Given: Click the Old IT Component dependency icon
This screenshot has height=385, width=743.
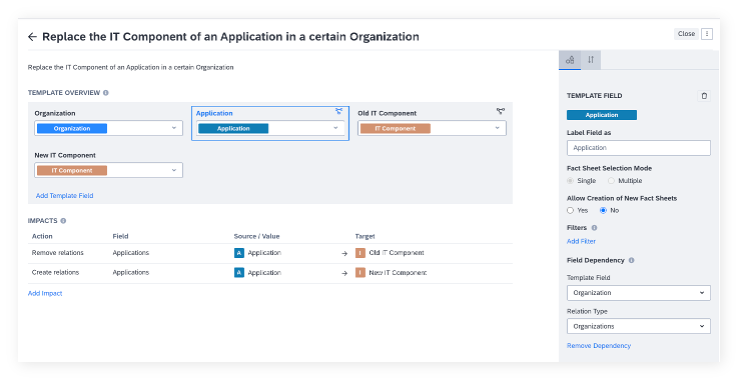Looking at the screenshot, I should pyautogui.click(x=500, y=111).
